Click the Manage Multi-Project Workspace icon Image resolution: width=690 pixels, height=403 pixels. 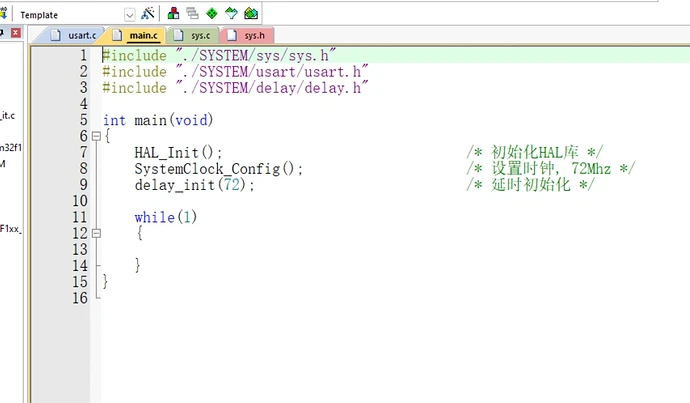[192, 14]
